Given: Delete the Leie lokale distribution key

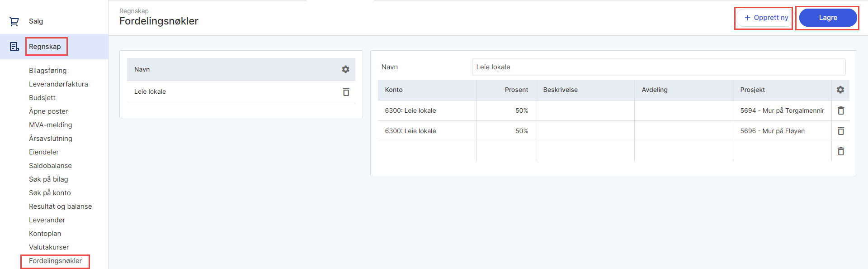Looking at the screenshot, I should 346,92.
